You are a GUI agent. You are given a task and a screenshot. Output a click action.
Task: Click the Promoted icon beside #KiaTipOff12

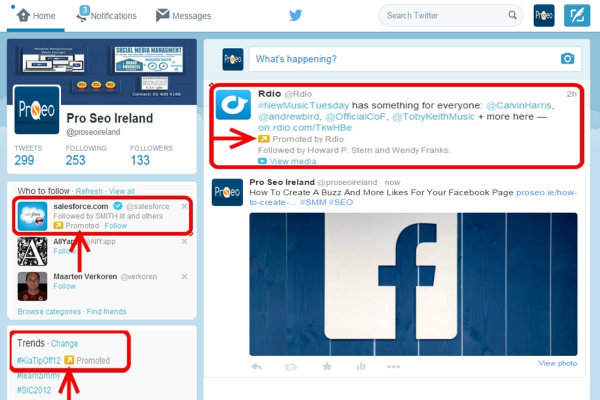pyautogui.click(x=69, y=360)
